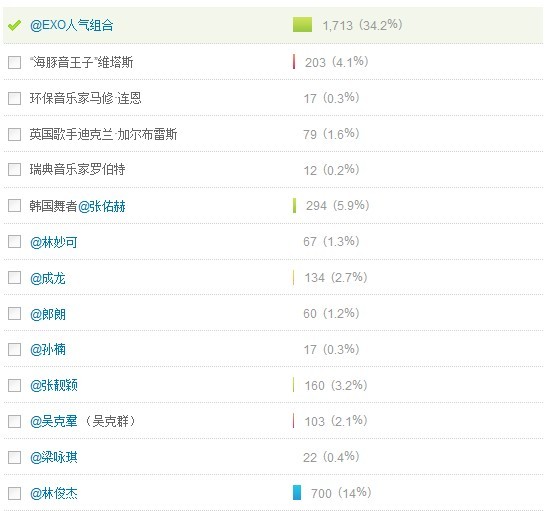This screenshot has height=511, width=557.
Task: Tick the checkbox beside @成龙
Action: click(x=15, y=278)
